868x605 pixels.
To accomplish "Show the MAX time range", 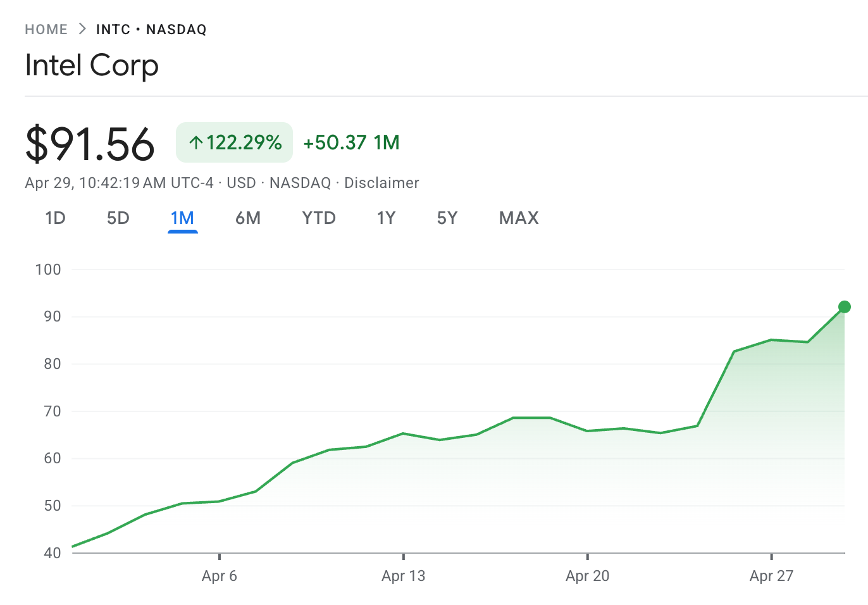I will point(519,218).
